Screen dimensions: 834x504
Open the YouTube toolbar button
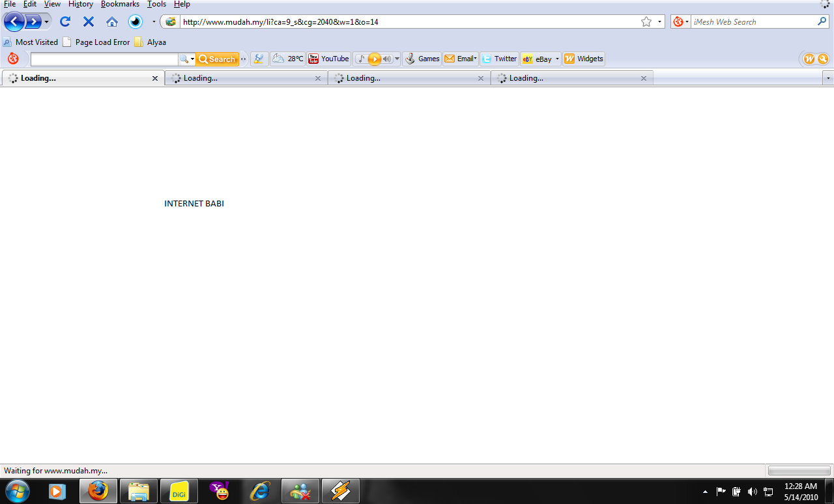(x=328, y=59)
